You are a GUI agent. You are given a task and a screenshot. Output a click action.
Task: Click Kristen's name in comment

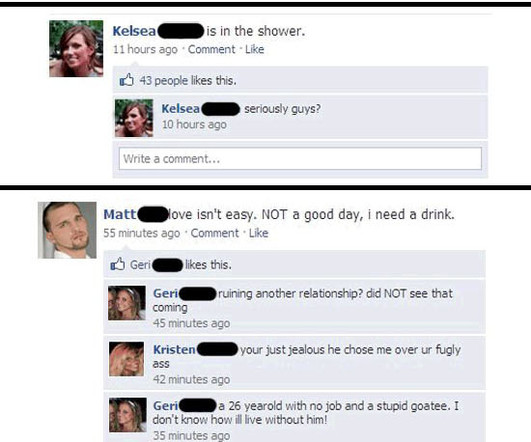[x=174, y=350]
